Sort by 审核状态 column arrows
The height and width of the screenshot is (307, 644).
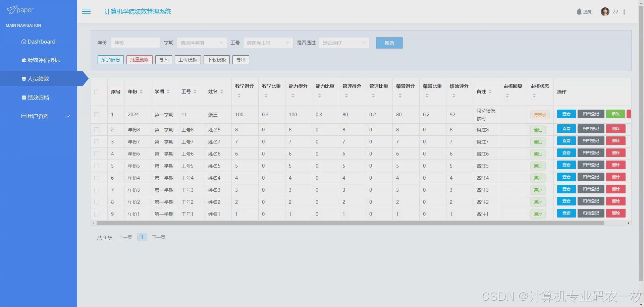[534, 96]
